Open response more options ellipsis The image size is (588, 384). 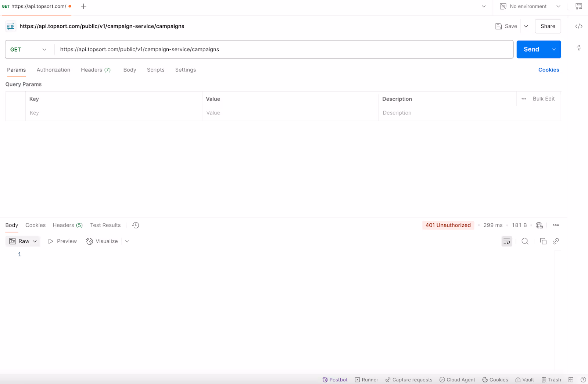556,225
